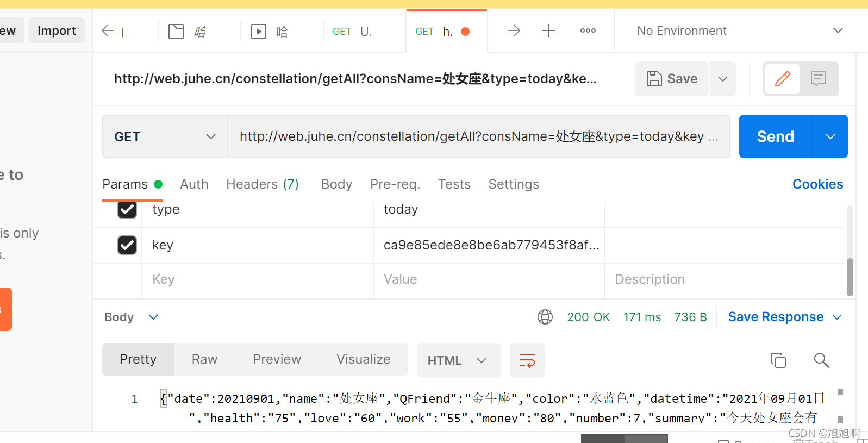
Task: Open the Pre-req. tab
Action: [x=395, y=184]
